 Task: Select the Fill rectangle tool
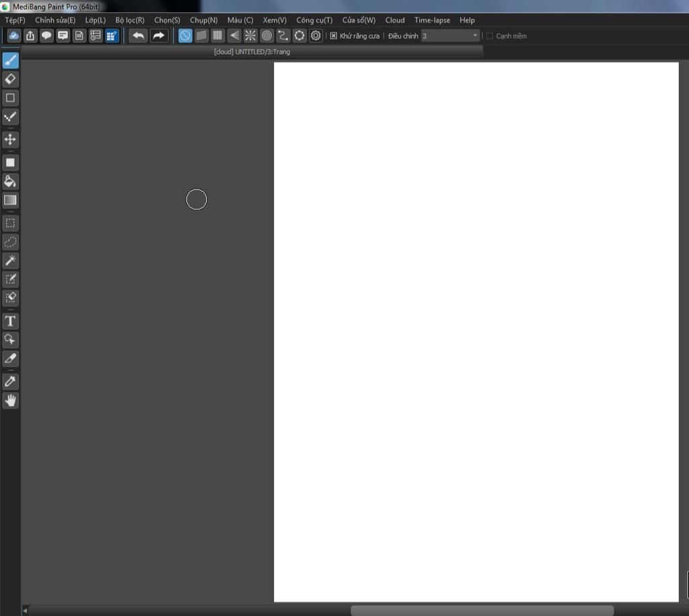point(11,163)
